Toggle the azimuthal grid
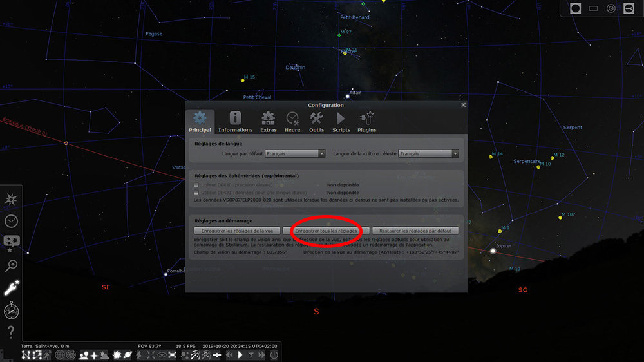 pyautogui.click(x=71, y=355)
